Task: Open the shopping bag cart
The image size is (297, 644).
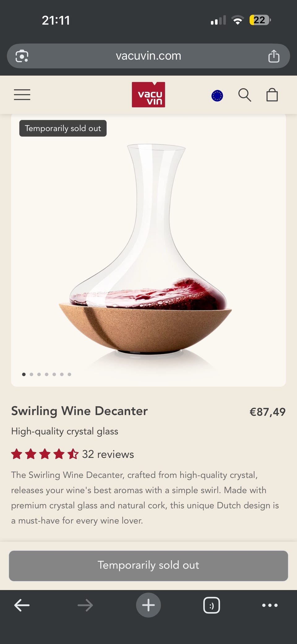Action: coord(272,95)
